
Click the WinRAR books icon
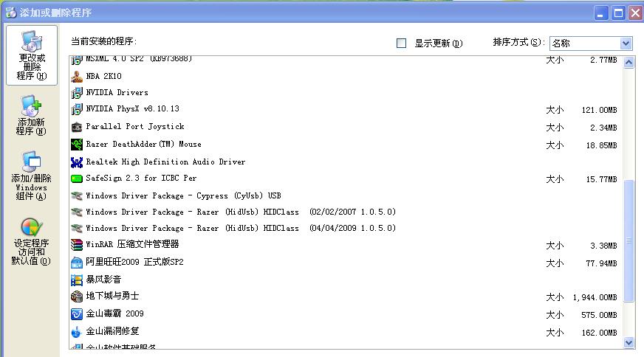click(x=76, y=245)
